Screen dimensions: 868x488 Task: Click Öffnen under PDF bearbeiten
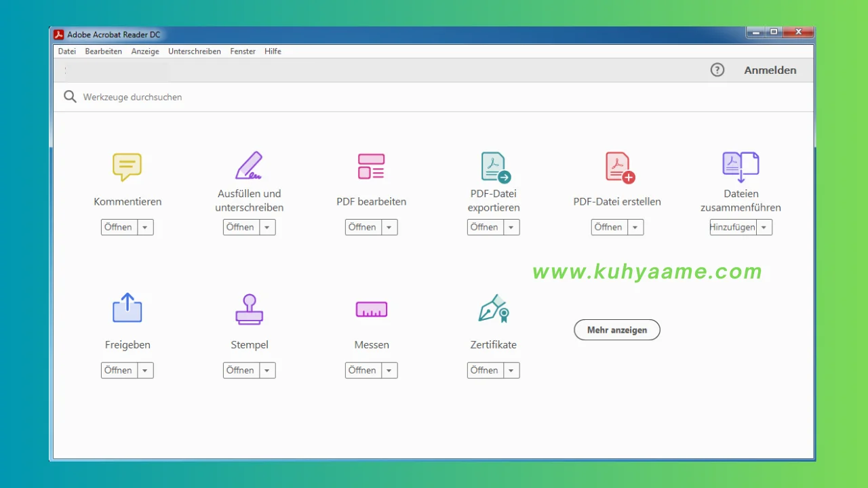pyautogui.click(x=363, y=227)
